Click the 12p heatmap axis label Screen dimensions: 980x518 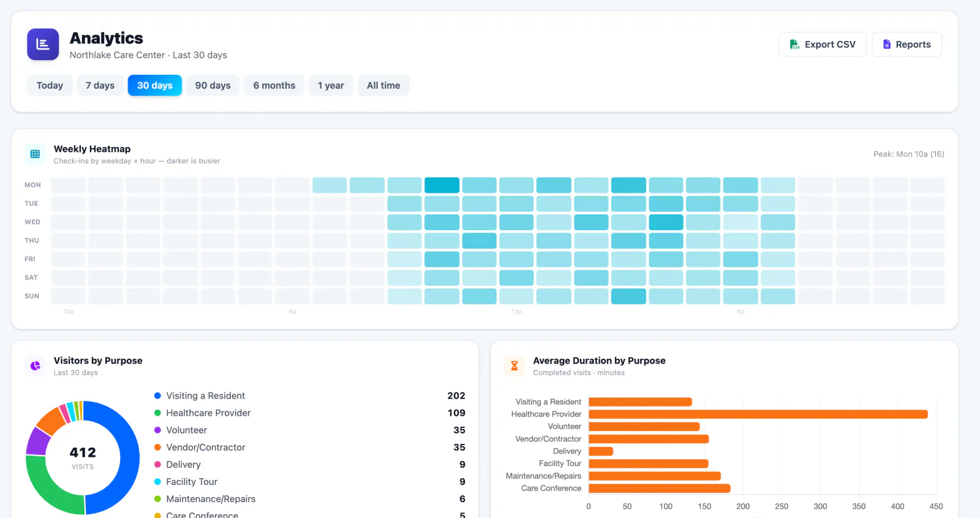(516, 312)
